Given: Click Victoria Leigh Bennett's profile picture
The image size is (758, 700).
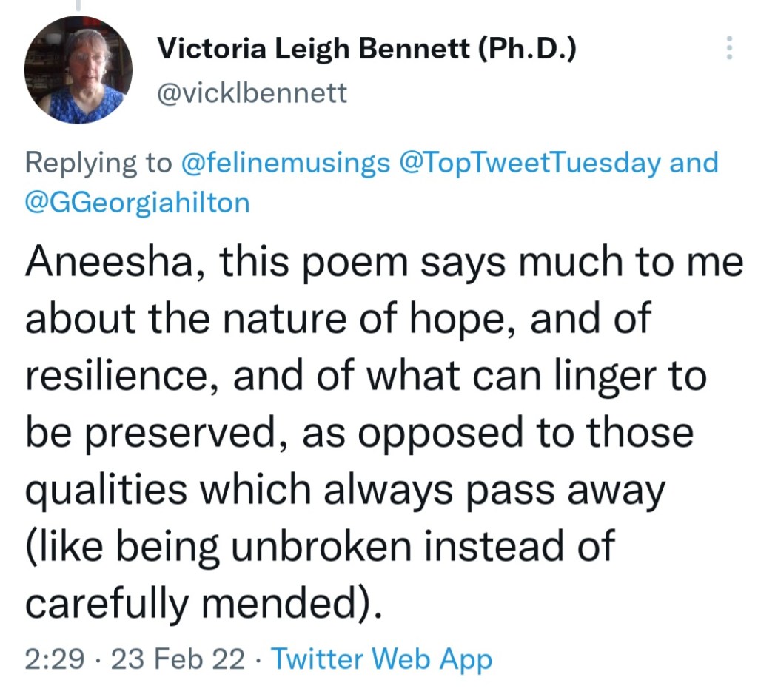Looking at the screenshot, I should (x=78, y=70).
